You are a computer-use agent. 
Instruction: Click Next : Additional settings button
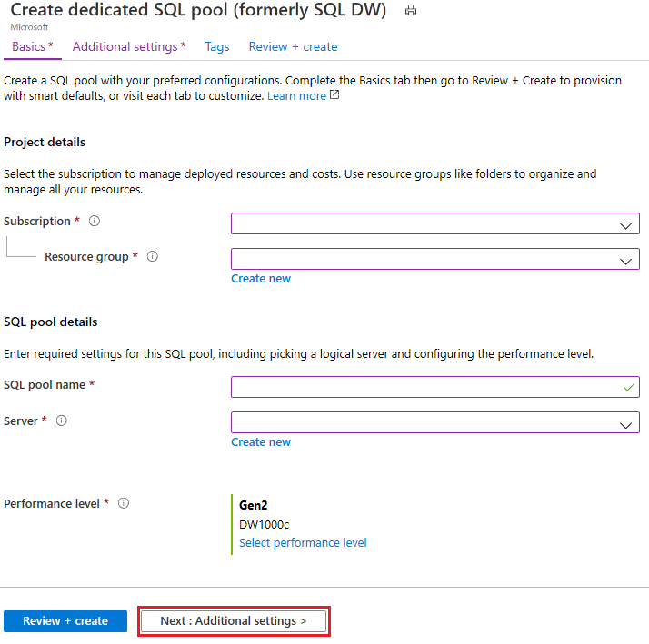click(234, 621)
